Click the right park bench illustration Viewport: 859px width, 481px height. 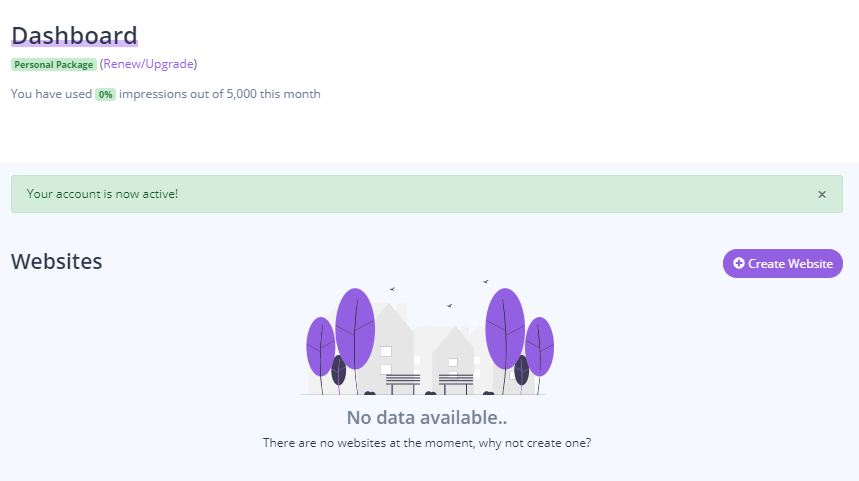coord(456,384)
